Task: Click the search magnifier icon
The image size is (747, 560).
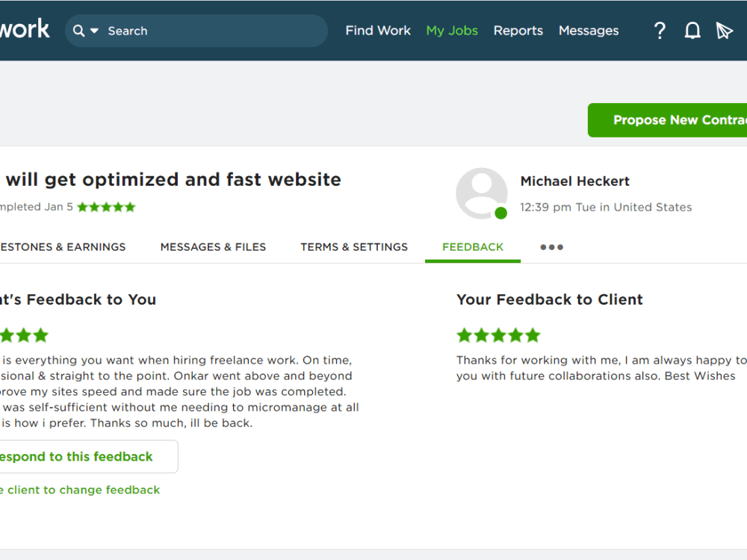Action: [x=78, y=31]
